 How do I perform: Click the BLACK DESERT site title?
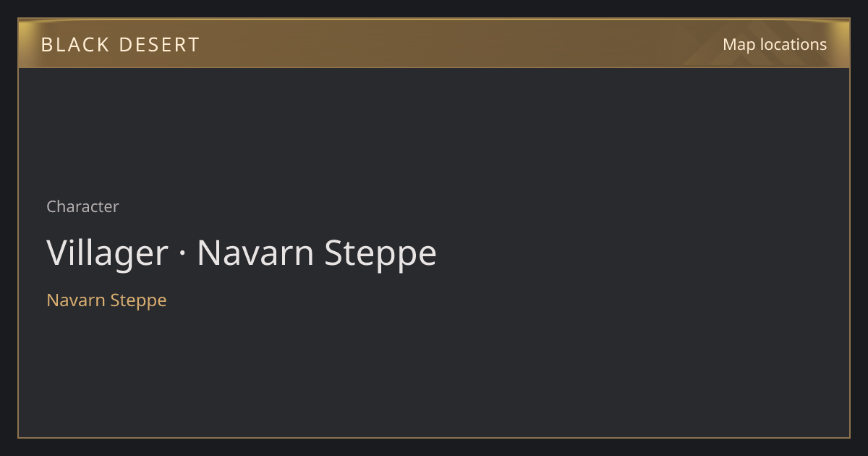(x=120, y=45)
